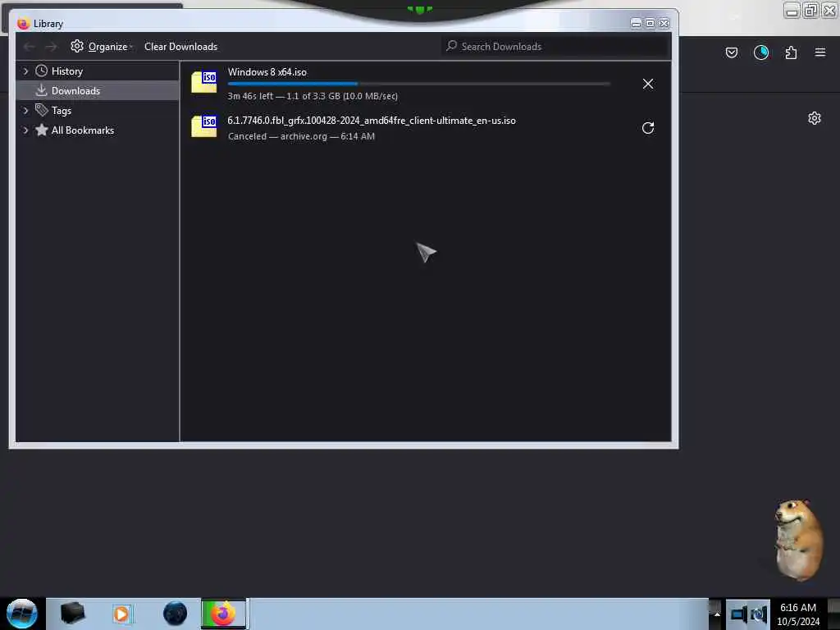840x630 pixels.
Task: Click the Library window Firefox title icon
Action: tap(23, 24)
